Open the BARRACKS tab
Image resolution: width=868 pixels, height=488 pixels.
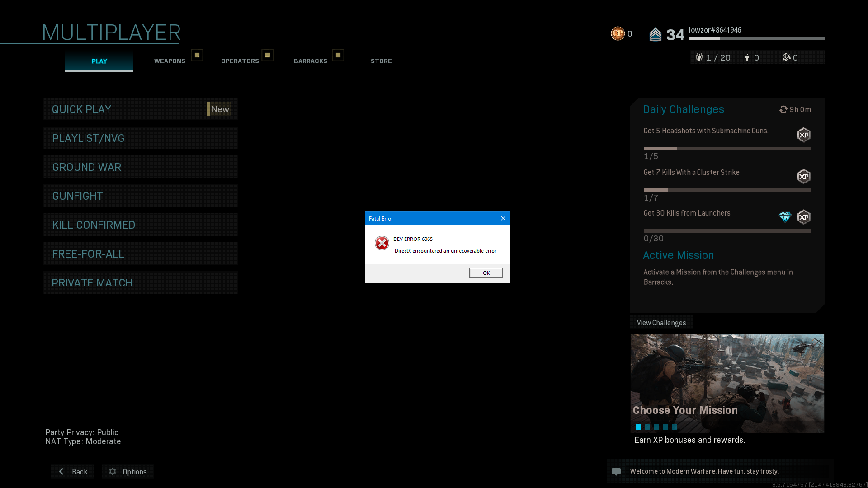coord(311,61)
